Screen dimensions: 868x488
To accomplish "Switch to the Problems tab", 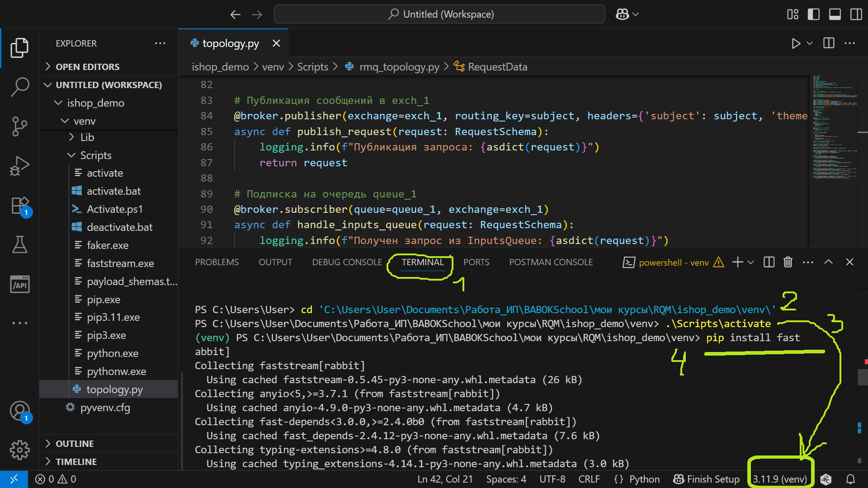I will (217, 262).
